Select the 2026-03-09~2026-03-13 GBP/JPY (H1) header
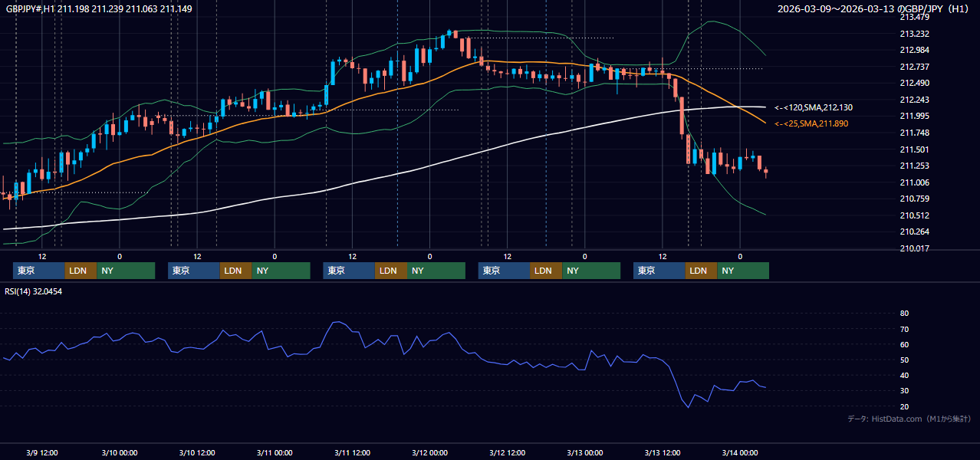Screen dimensions: 980x460 pos(873,8)
